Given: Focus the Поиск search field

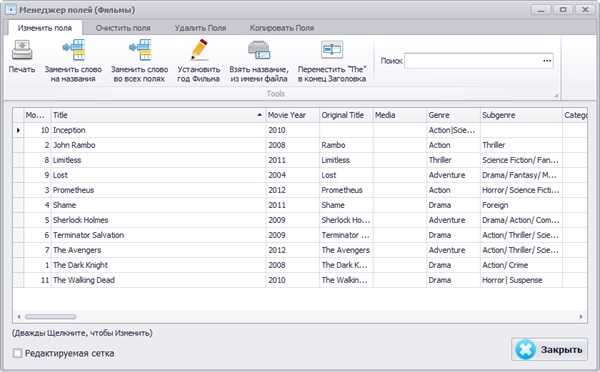Looking at the screenshot, I should pos(473,61).
